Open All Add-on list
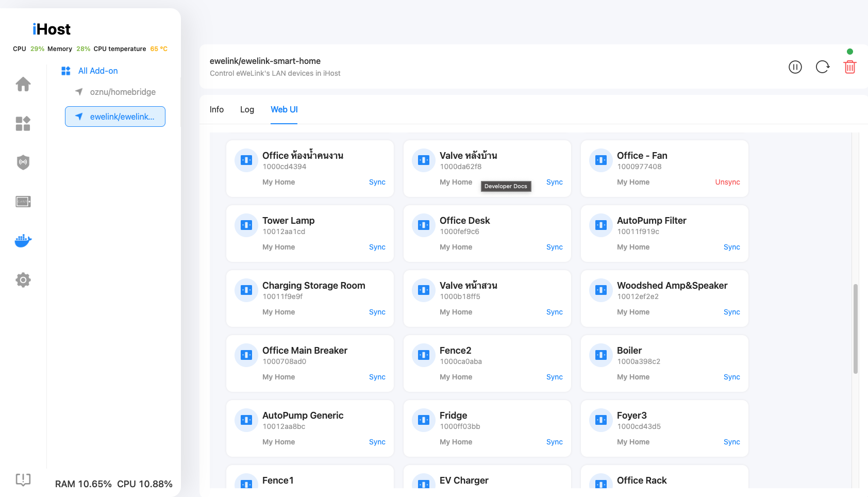The height and width of the screenshot is (497, 868). [98, 71]
